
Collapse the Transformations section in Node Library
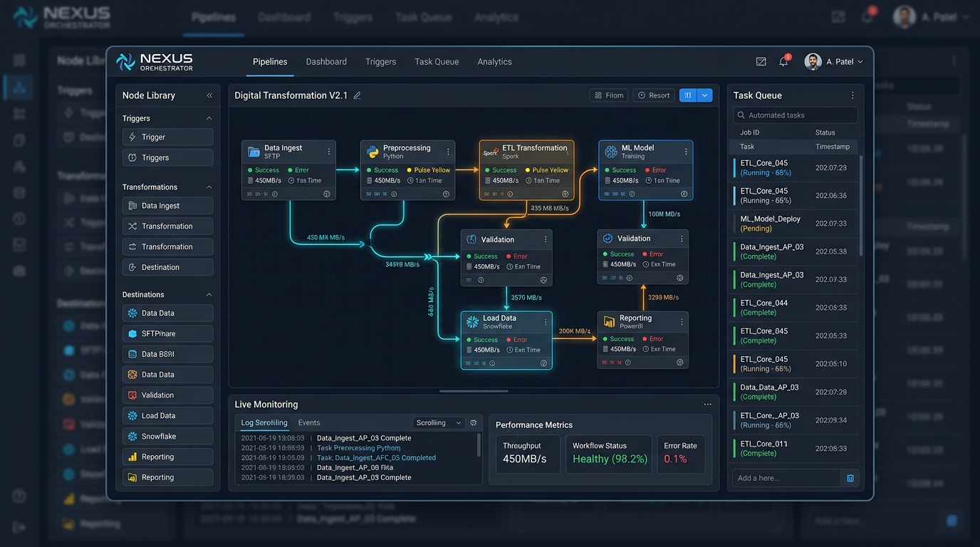coord(209,187)
